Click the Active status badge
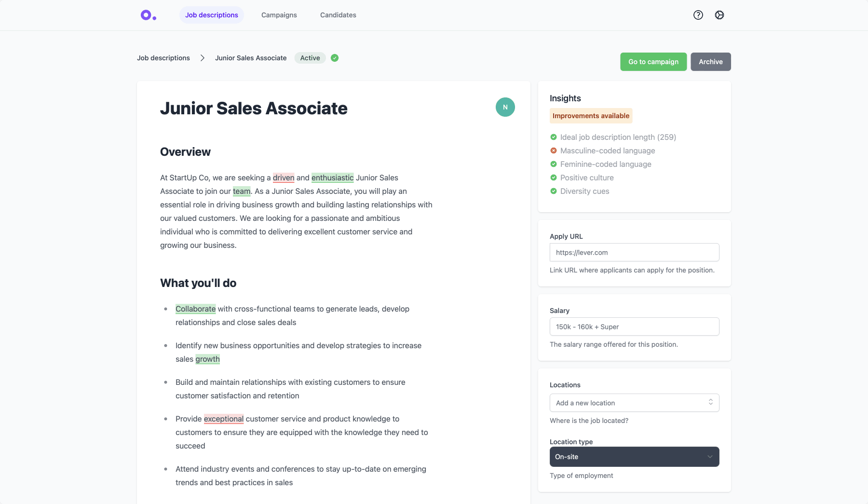868x504 pixels. coord(310,58)
